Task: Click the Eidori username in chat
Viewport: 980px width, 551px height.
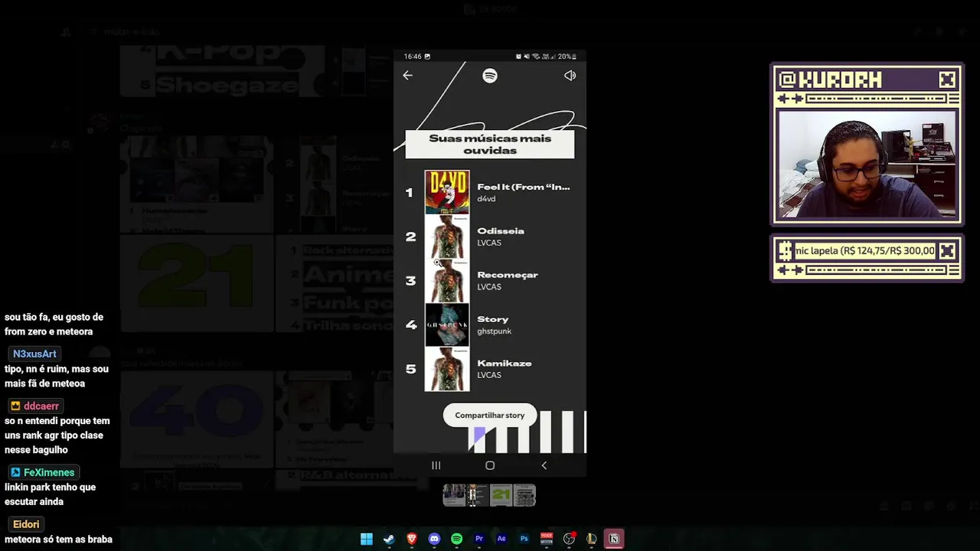Action: (x=25, y=524)
